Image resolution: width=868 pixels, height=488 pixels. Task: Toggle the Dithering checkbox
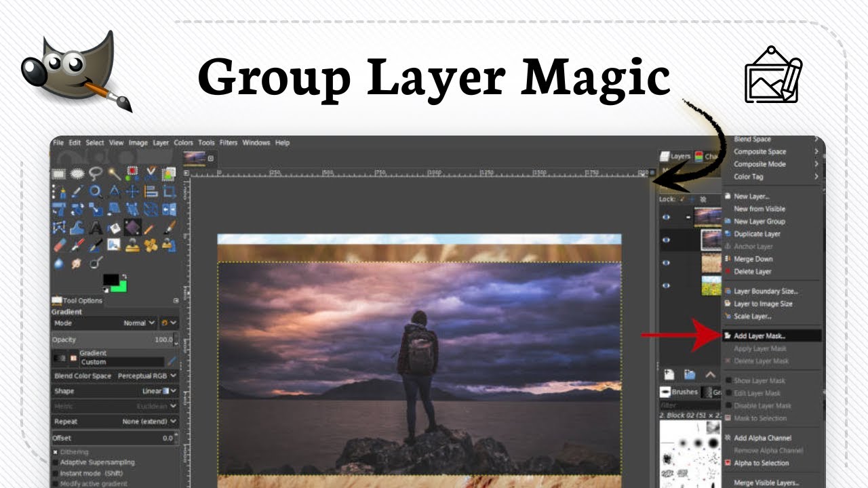coord(55,452)
